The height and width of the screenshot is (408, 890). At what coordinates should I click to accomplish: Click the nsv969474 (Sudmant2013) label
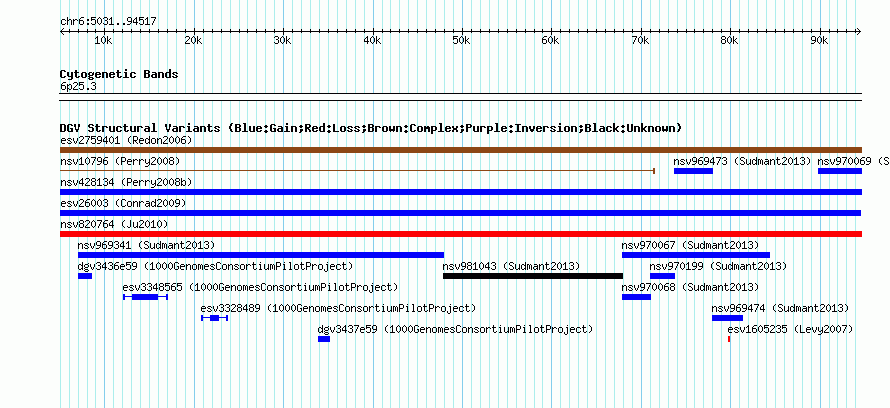point(780,308)
